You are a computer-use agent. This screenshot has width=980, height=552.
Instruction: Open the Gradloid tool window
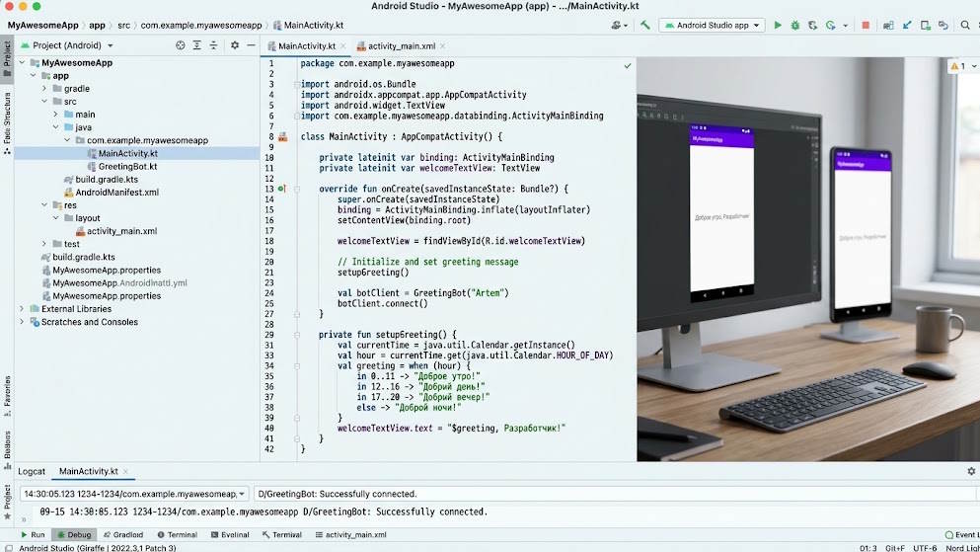click(x=123, y=535)
